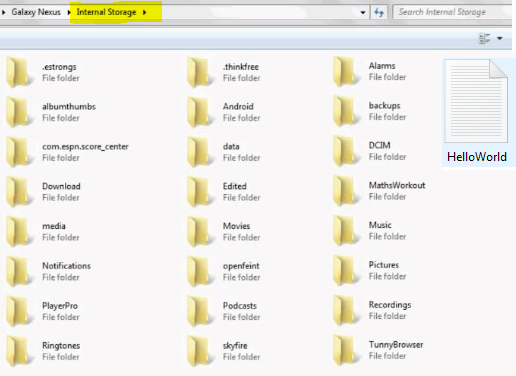Expand the arrow before Galaxy Nexus
The image size is (516, 376).
(4, 12)
